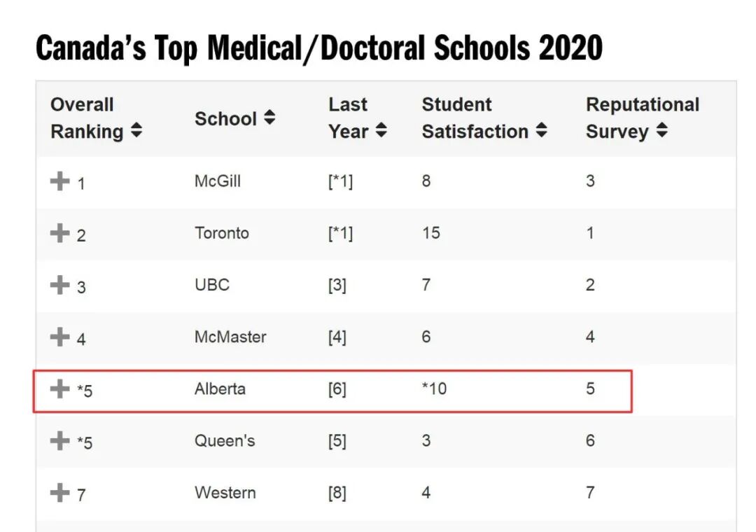This screenshot has height=532, width=756.
Task: Sort by Reputational Survey arrows
Action: 661,131
